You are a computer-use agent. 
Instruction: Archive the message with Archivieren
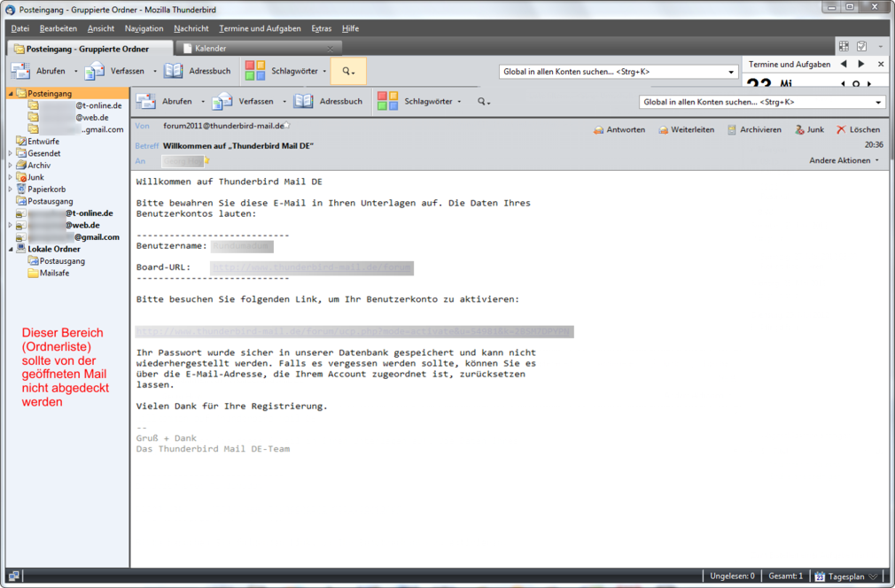point(754,130)
